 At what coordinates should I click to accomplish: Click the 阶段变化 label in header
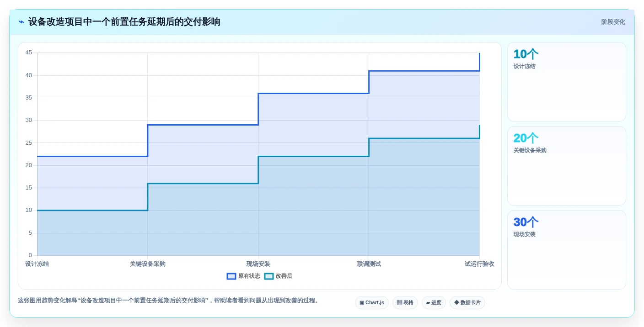[613, 22]
